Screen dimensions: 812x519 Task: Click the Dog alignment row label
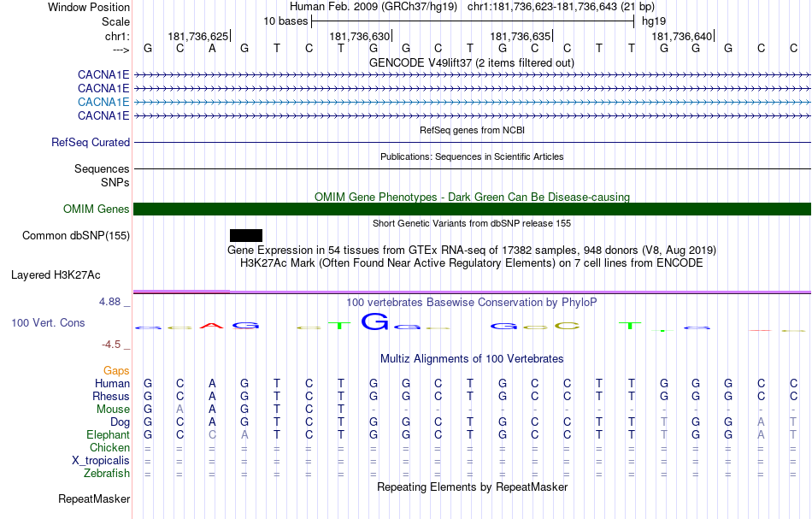(120, 422)
